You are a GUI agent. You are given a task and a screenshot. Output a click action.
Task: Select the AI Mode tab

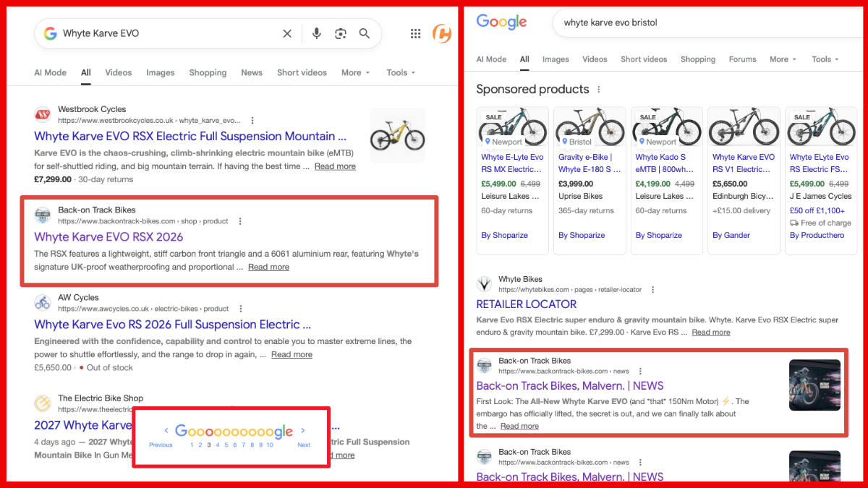click(x=50, y=72)
